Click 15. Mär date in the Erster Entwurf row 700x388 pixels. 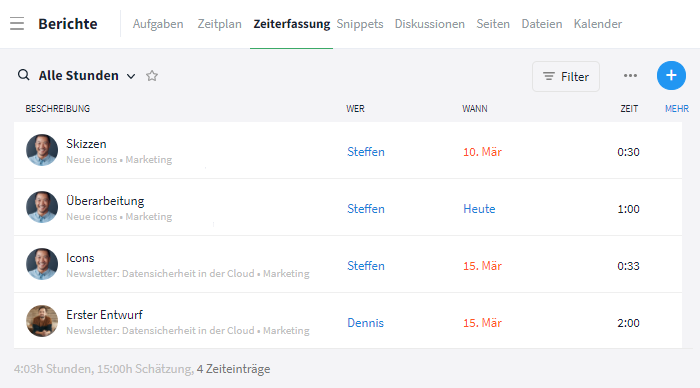click(x=482, y=323)
